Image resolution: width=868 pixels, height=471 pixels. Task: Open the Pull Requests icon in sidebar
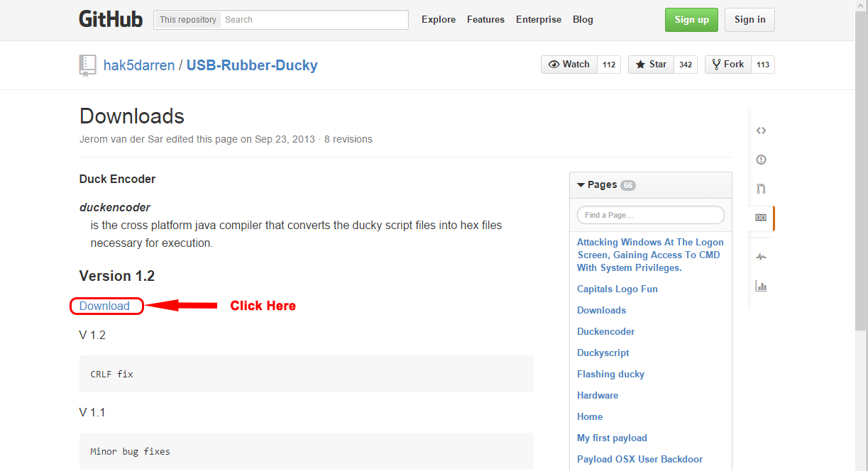pyautogui.click(x=761, y=189)
